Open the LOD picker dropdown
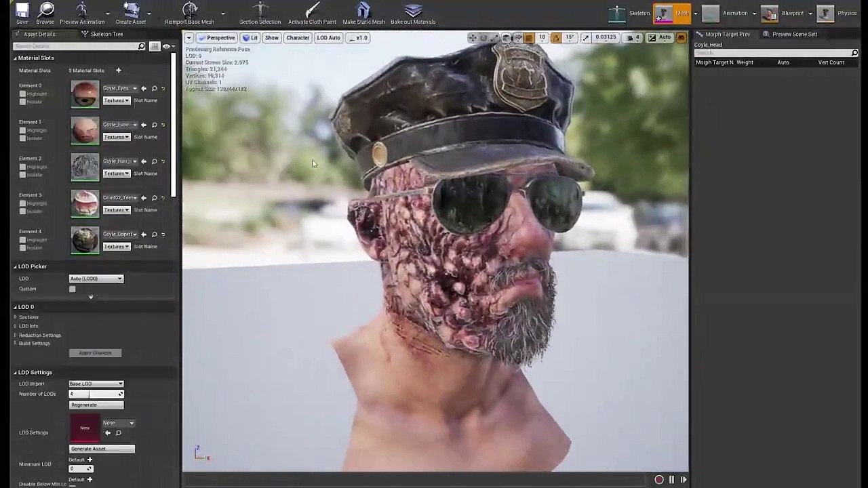868x488 pixels. point(96,279)
